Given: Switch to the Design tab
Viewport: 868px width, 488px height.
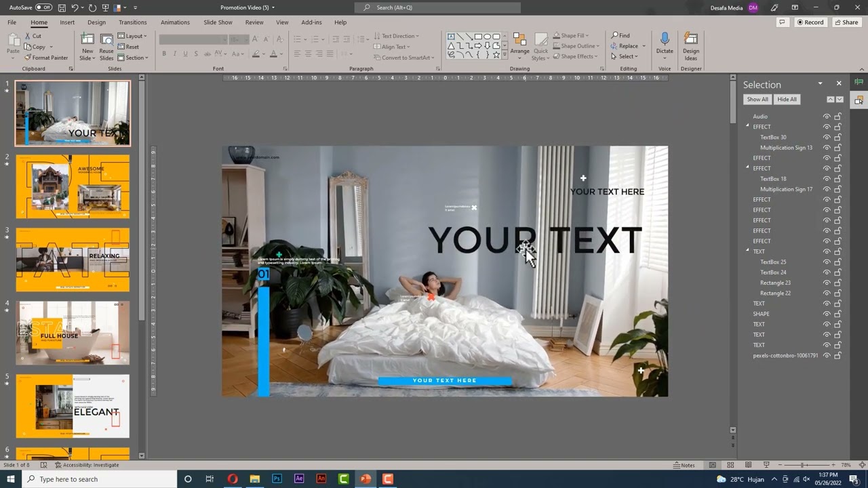Looking at the screenshot, I should tap(96, 22).
